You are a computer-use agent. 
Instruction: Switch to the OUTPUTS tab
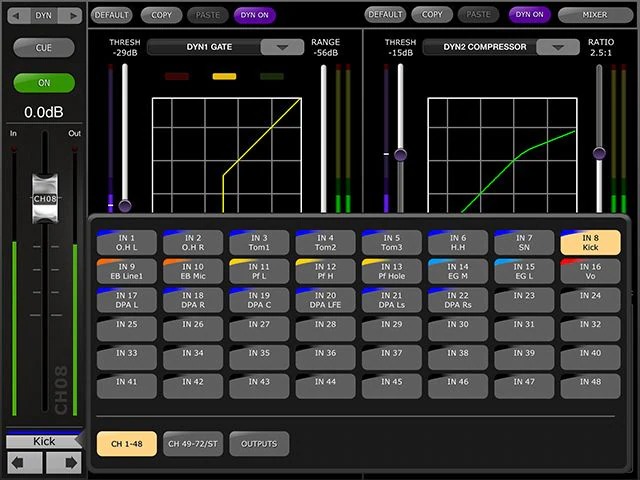pyautogui.click(x=259, y=443)
